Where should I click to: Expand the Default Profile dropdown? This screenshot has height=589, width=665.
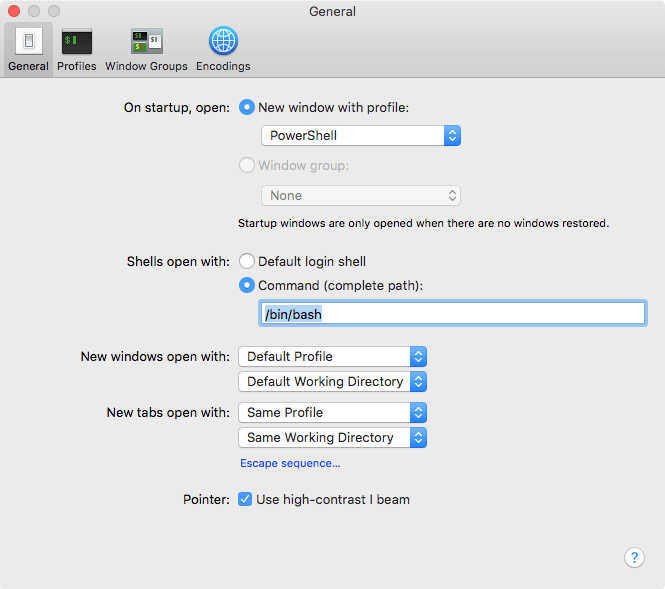tap(332, 357)
